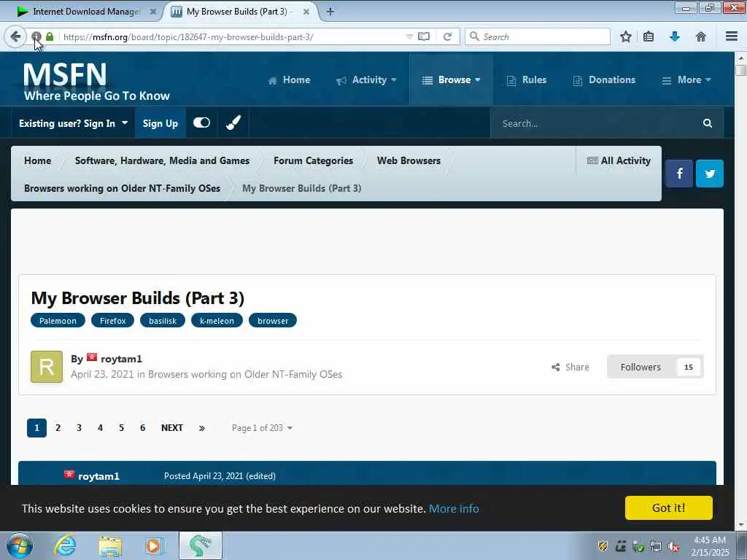
Task: Focus the forum Search... field
Action: [595, 123]
